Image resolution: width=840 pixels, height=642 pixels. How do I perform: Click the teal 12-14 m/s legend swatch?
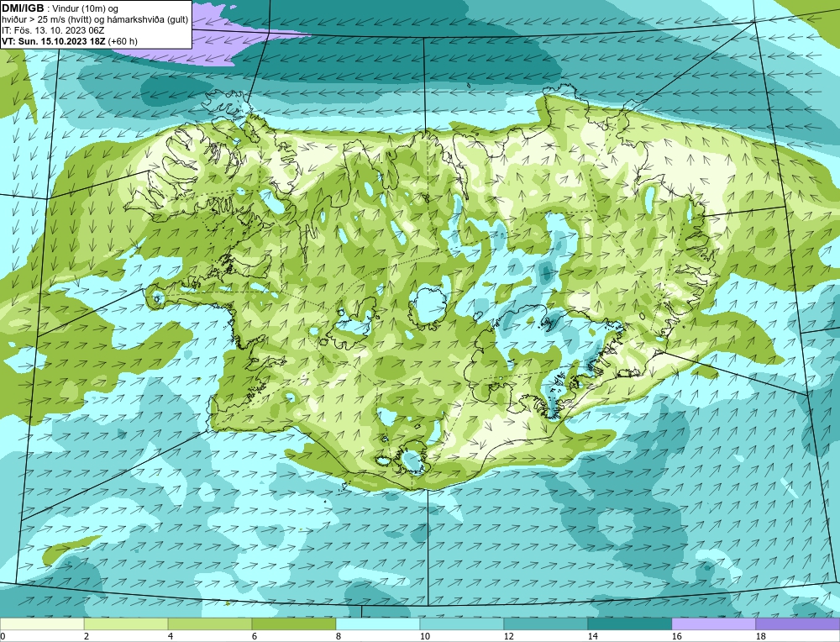(x=546, y=624)
